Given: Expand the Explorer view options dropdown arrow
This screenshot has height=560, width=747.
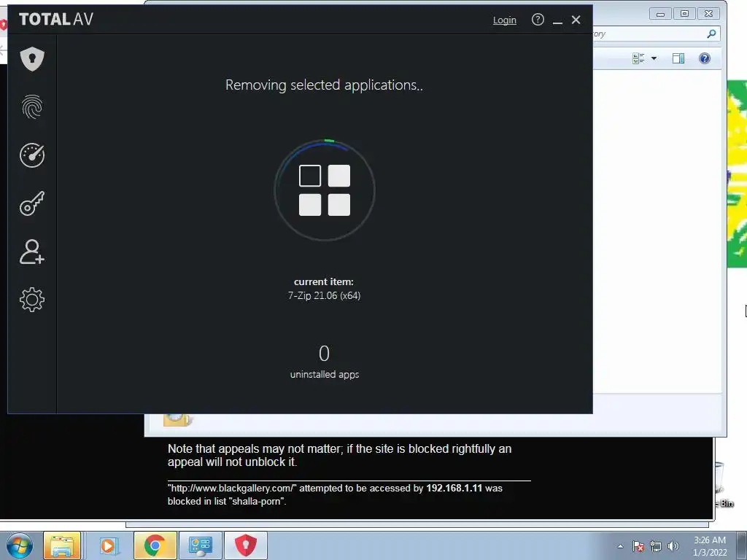Looking at the screenshot, I should point(654,58).
